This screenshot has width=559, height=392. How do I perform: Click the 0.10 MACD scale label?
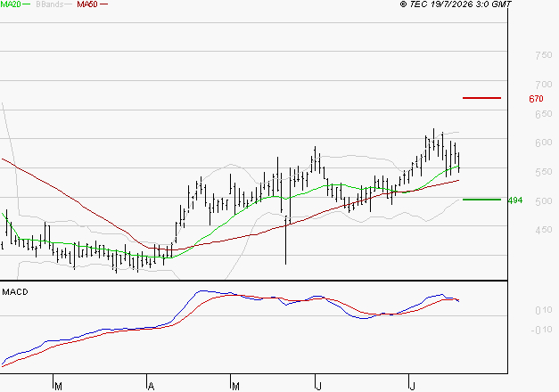543,310
